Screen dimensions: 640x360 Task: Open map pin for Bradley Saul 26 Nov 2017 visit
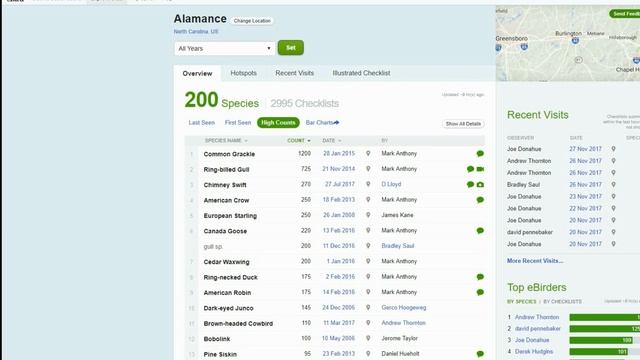[613, 185]
